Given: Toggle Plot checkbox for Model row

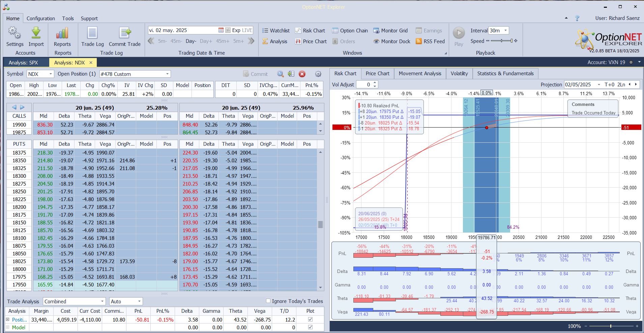Looking at the screenshot, I should (x=310, y=327).
